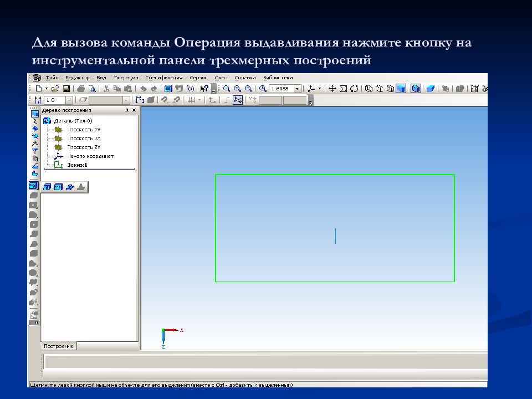
Task: Open the Библиотеки menu
Action: (x=278, y=78)
